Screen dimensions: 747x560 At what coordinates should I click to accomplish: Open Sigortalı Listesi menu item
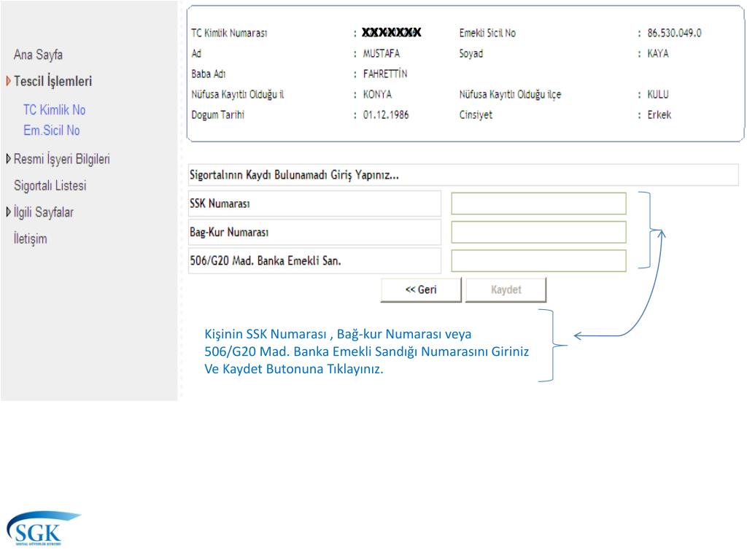click(50, 186)
